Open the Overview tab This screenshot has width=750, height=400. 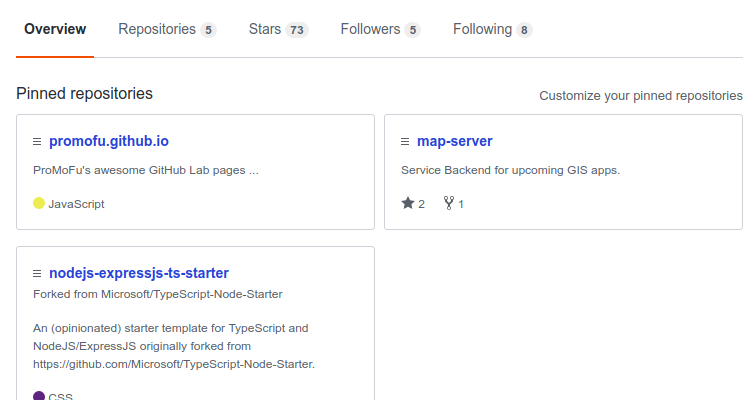[x=55, y=29]
